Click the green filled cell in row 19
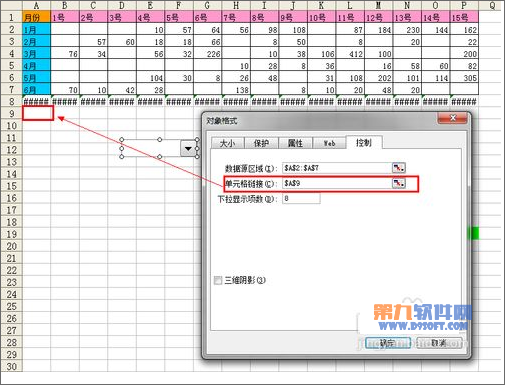 point(473,233)
